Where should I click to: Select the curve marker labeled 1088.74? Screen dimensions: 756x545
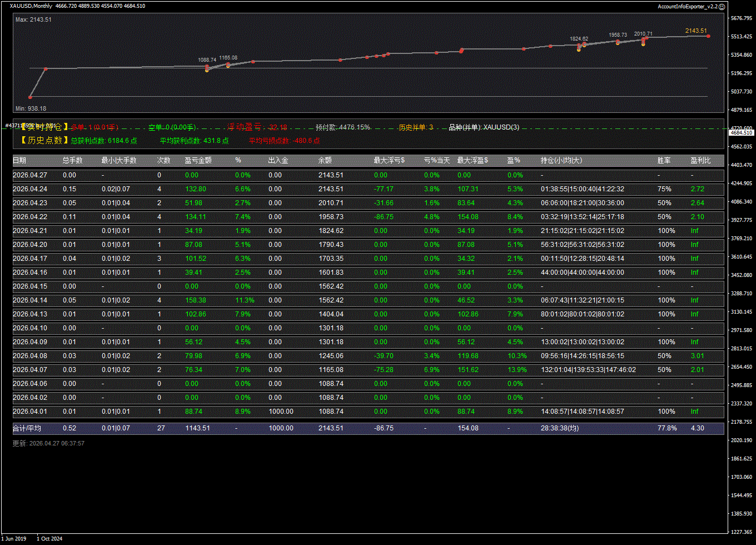pyautogui.click(x=207, y=67)
